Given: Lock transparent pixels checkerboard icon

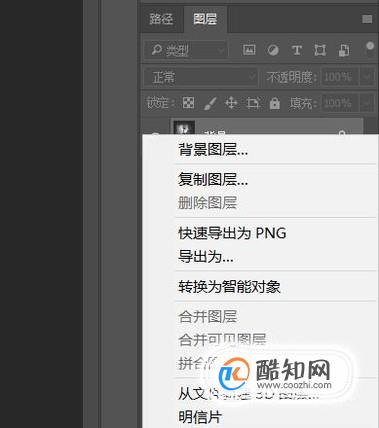Looking at the screenshot, I should [188, 103].
